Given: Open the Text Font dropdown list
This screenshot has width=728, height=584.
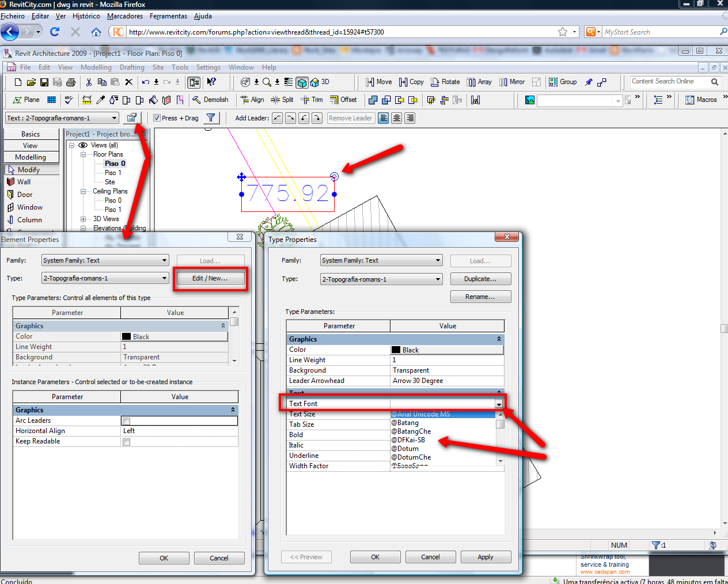Looking at the screenshot, I should [x=499, y=404].
